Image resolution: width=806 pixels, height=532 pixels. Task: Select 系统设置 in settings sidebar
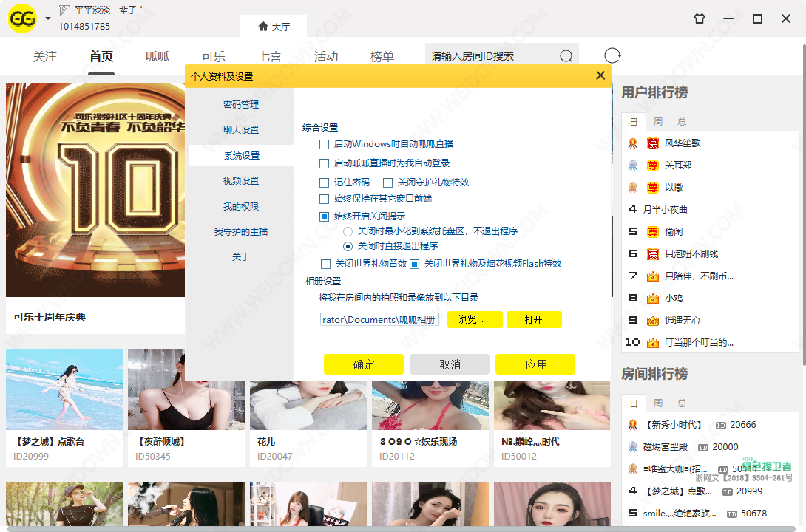(241, 156)
